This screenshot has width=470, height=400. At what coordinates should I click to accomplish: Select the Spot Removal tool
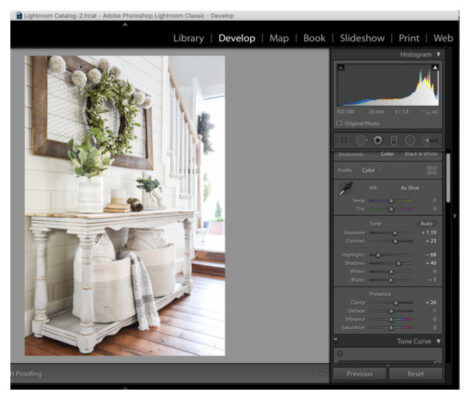click(x=361, y=141)
